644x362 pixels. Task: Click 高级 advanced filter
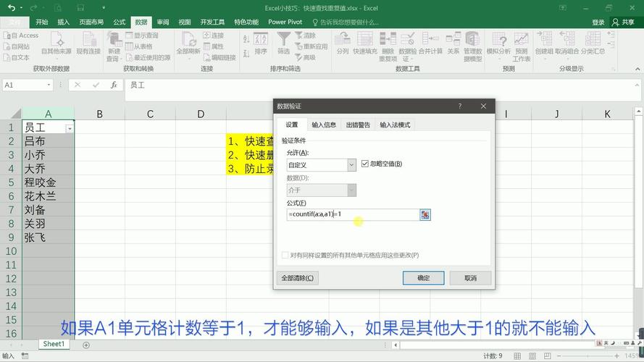coord(306,57)
